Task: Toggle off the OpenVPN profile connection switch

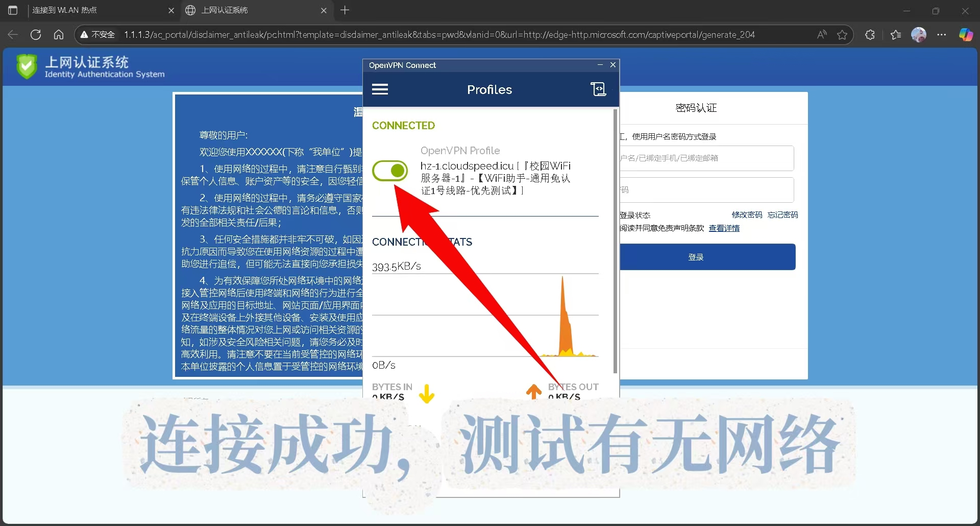Action: [x=390, y=171]
